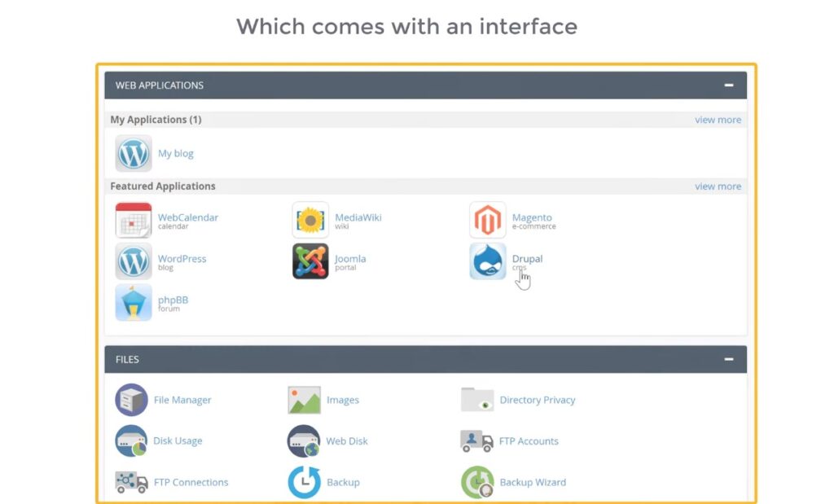Select the FTP Connections icon
The width and height of the screenshot is (834, 504).
(131, 482)
